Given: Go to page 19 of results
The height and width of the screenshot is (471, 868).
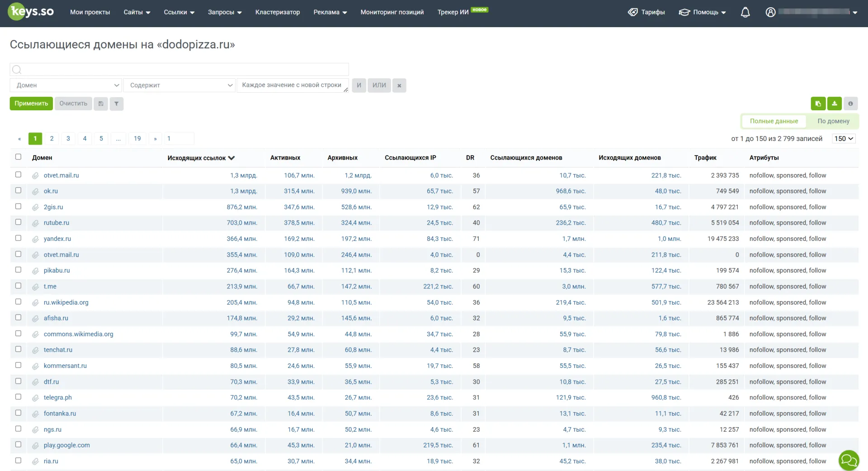Looking at the screenshot, I should pos(137,139).
